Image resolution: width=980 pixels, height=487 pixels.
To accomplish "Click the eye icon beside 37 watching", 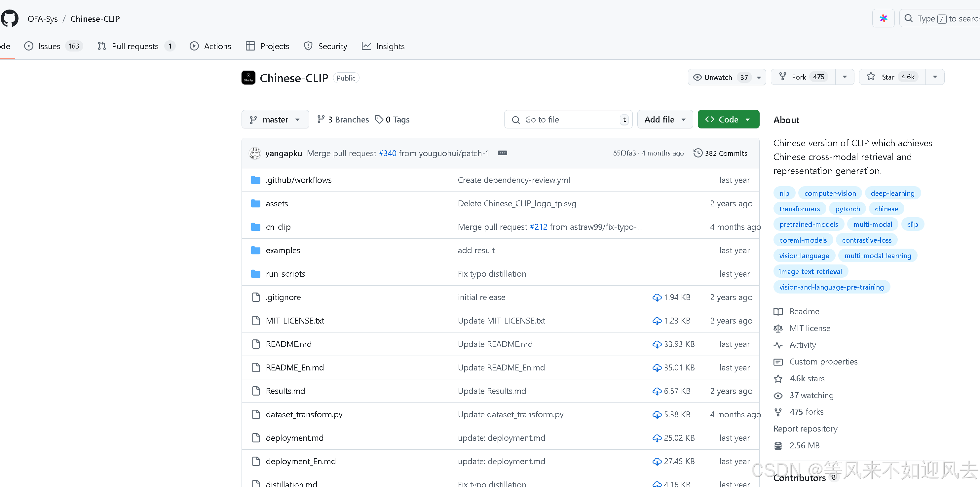I will [x=778, y=396].
